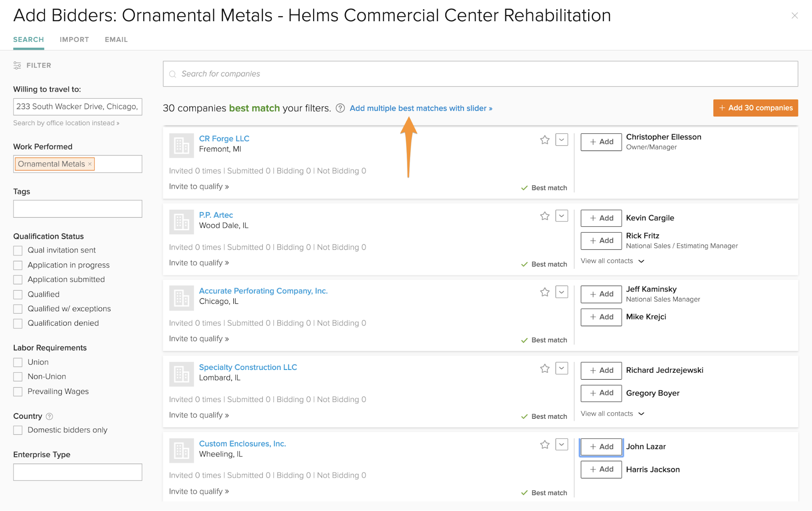Open Add multiple best matches with slider
812x511 pixels.
421,108
